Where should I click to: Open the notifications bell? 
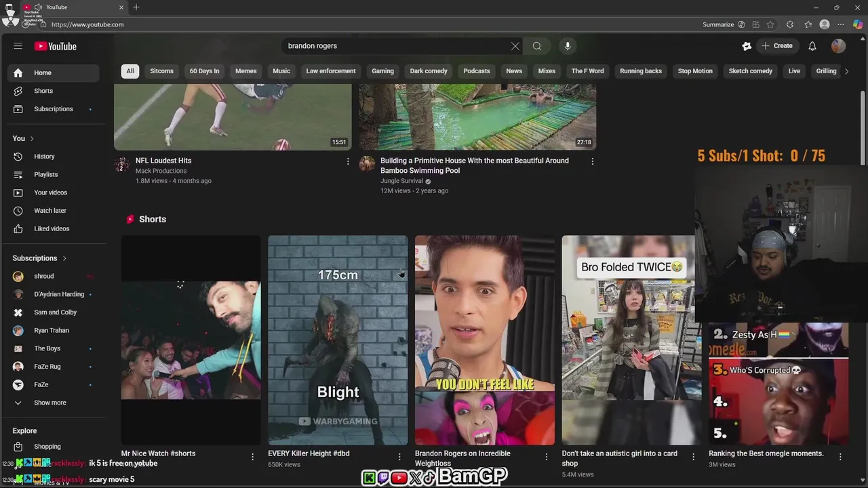pos(812,46)
